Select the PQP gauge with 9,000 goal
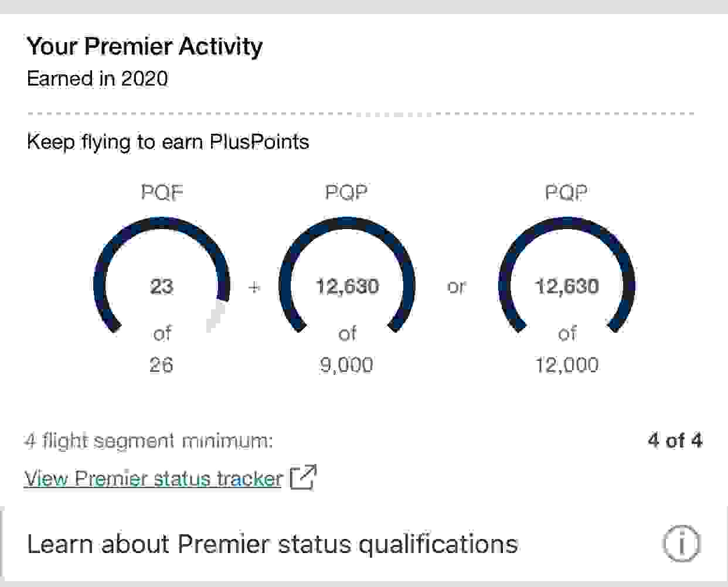This screenshot has height=587, width=728. point(347,226)
